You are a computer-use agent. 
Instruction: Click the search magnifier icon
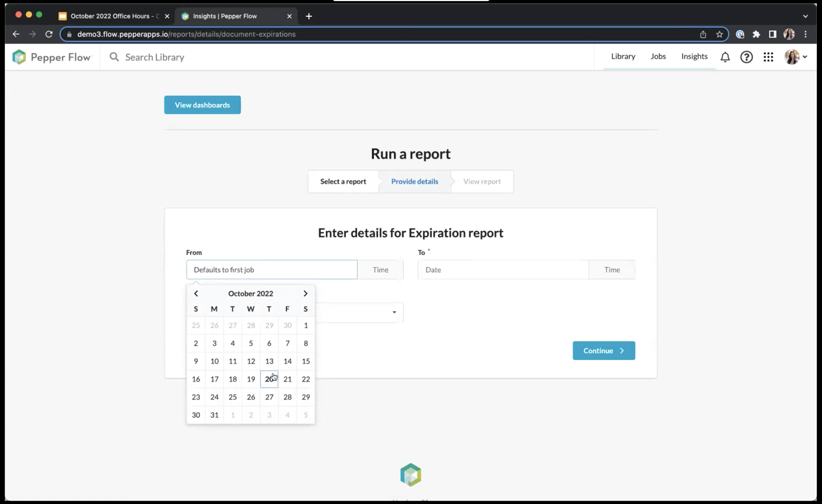[114, 57]
